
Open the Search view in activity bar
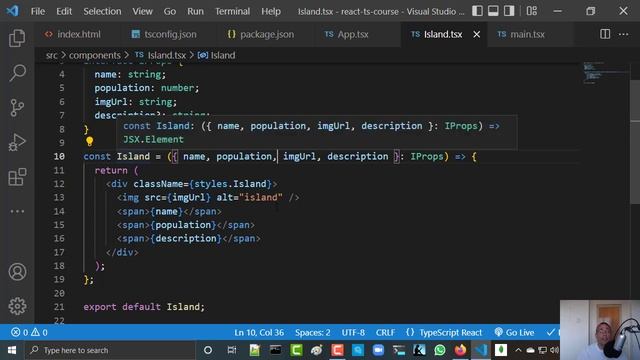(17, 73)
